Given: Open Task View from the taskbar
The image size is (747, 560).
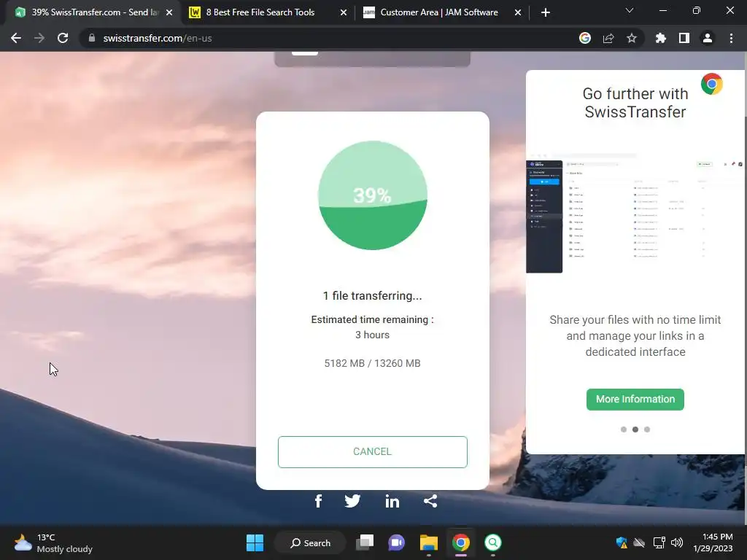Looking at the screenshot, I should pos(365,542).
